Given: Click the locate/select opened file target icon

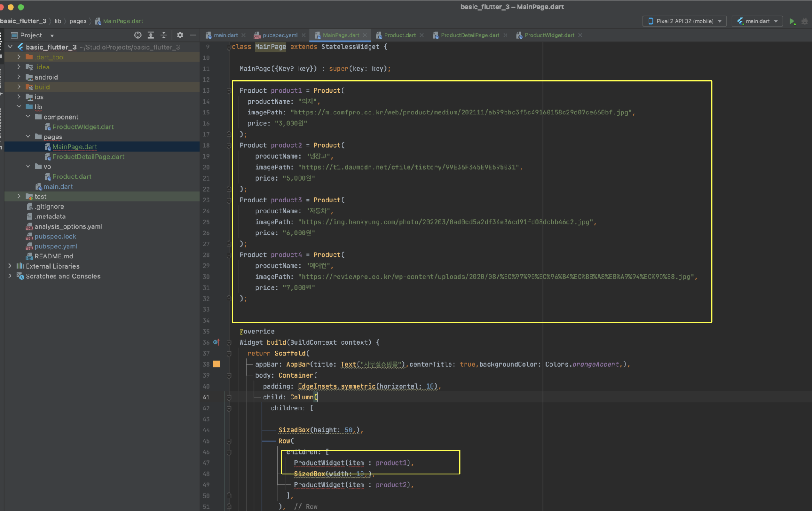Looking at the screenshot, I should coord(138,35).
